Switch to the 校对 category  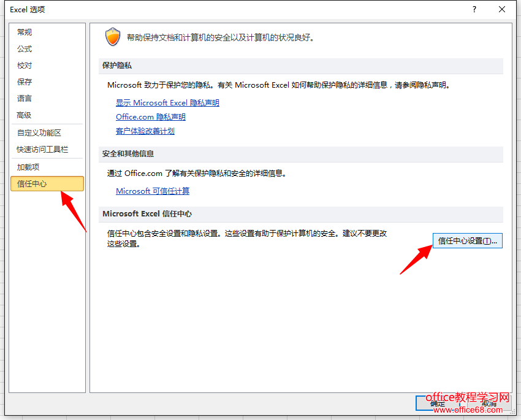point(25,65)
